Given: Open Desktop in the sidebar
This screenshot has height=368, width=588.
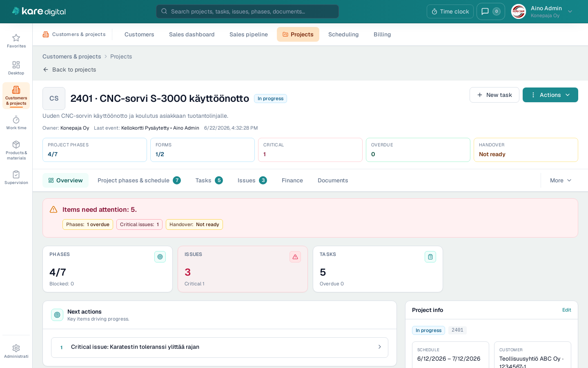Looking at the screenshot, I should [x=16, y=68].
